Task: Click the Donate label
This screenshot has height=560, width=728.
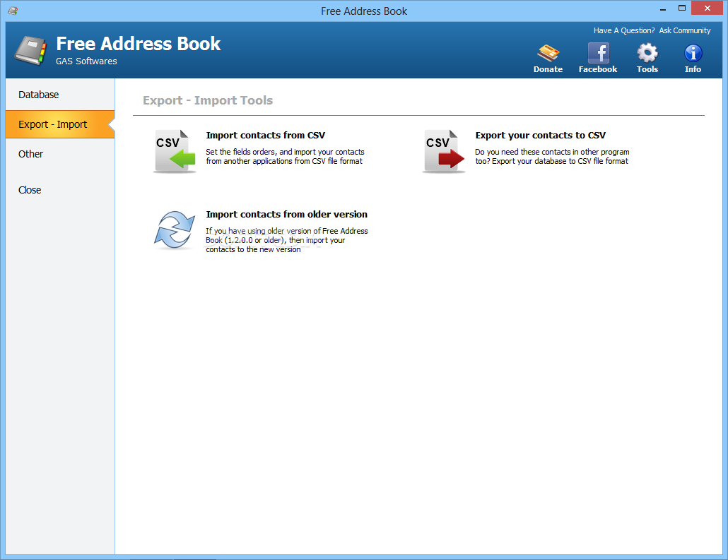Action: click(548, 69)
